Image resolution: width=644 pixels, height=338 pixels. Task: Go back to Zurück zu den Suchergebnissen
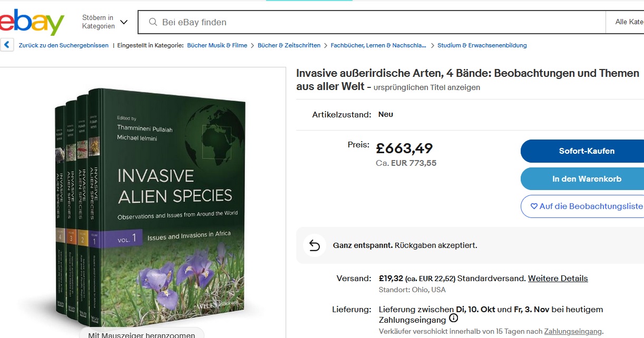coord(63,45)
